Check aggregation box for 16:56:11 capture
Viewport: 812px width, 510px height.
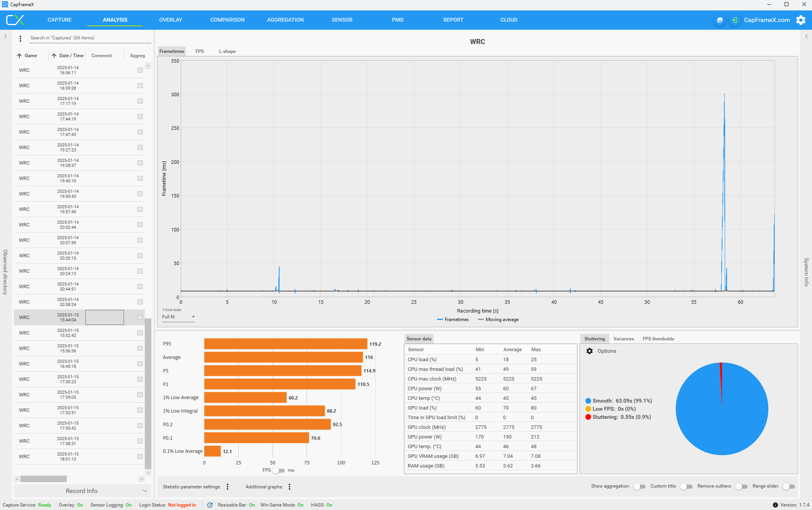click(x=140, y=70)
